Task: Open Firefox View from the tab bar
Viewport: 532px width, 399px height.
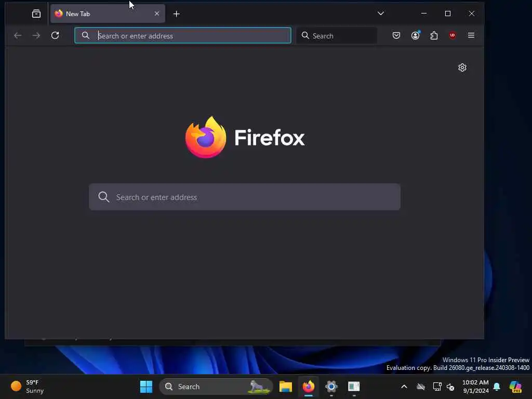Action: [x=36, y=14]
